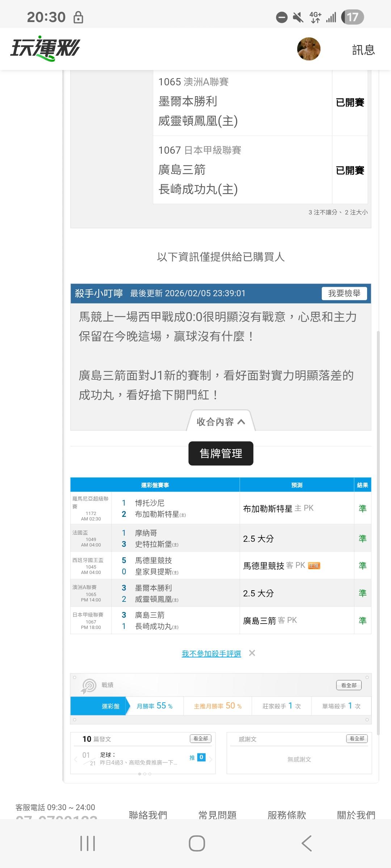Tap the battery 17 indicator
Image resolution: width=391 pixels, height=868 pixels.
coord(352,17)
